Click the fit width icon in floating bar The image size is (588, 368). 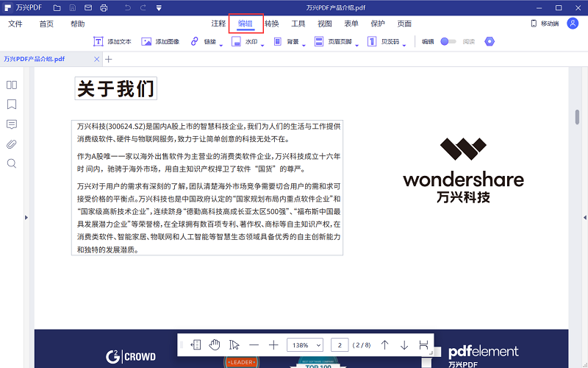(423, 344)
